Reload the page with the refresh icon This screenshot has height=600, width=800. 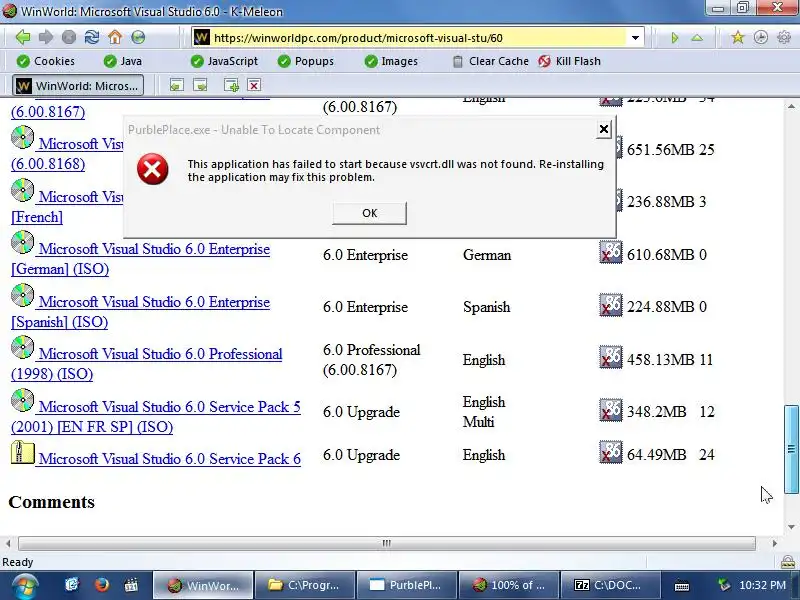(92, 37)
